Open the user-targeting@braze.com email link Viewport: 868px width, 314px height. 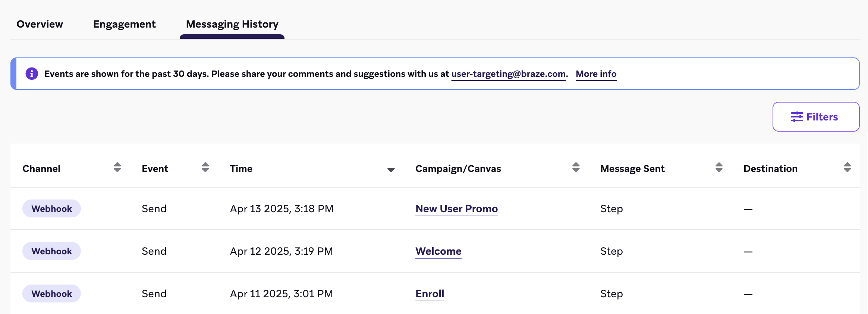509,74
